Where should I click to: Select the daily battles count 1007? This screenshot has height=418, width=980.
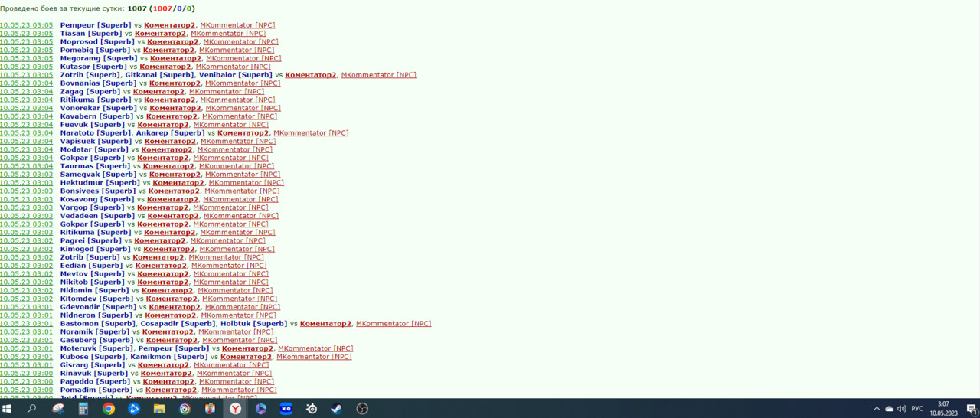[x=137, y=9]
